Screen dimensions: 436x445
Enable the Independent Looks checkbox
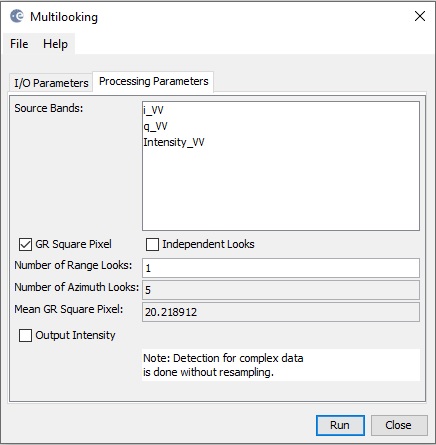pos(152,244)
